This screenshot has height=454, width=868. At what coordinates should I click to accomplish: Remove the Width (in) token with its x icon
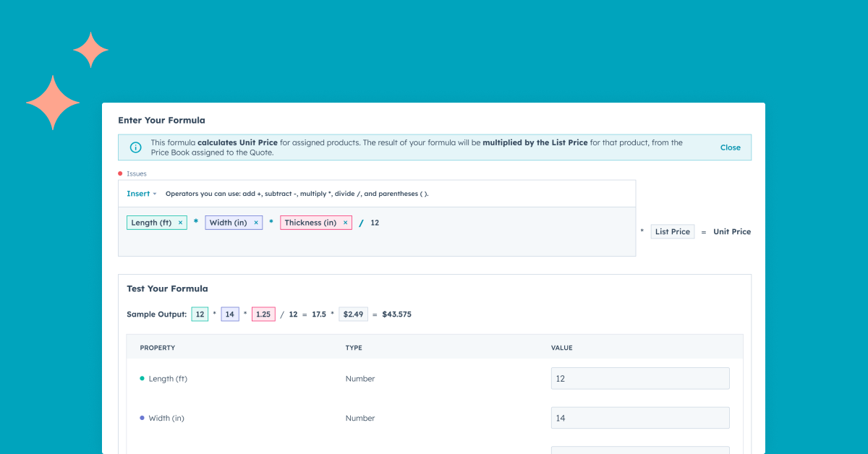pos(255,222)
